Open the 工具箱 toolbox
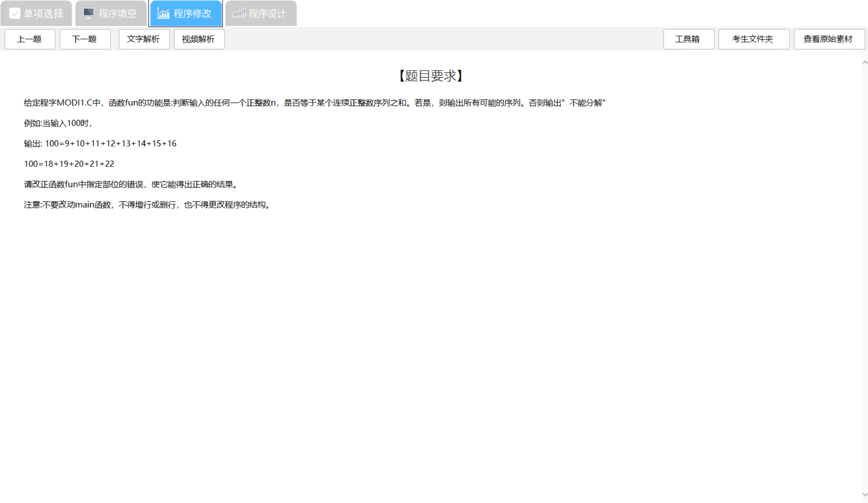This screenshot has width=868, height=503. click(688, 39)
